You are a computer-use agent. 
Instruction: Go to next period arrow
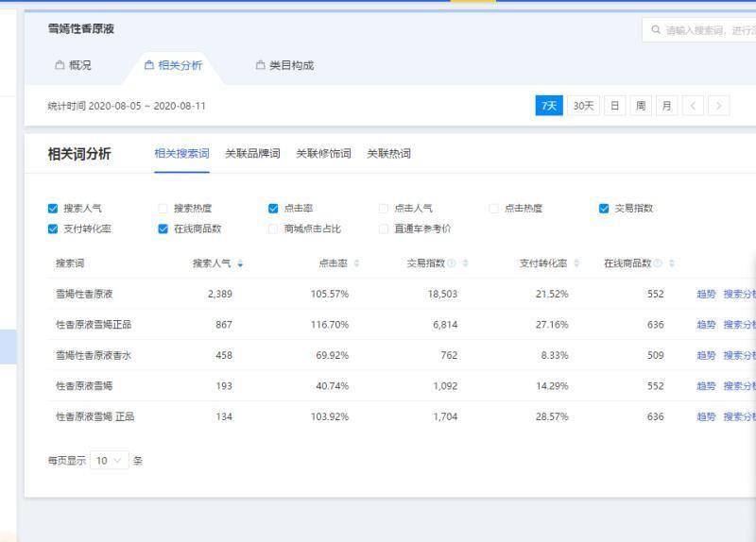click(719, 106)
